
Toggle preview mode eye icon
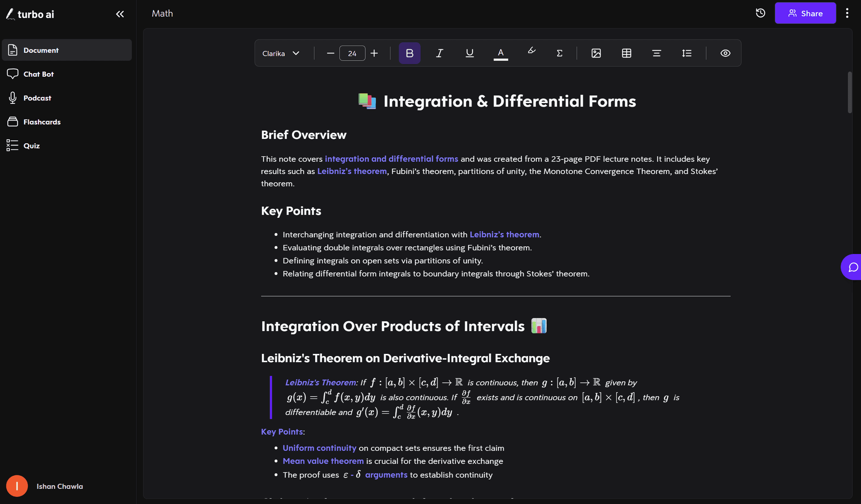(x=725, y=53)
